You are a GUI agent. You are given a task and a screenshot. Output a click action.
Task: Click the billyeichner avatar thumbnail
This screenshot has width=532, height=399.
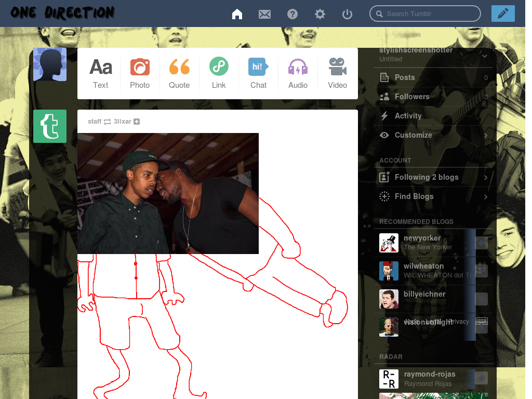[x=389, y=299]
